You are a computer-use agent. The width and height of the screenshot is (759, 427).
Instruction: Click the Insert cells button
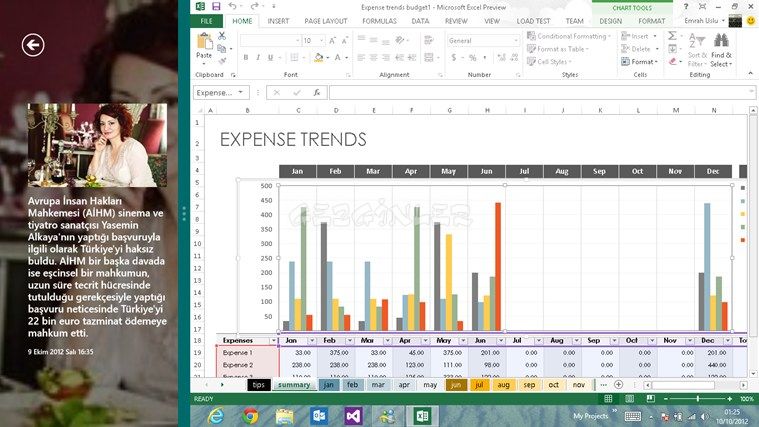pos(638,36)
